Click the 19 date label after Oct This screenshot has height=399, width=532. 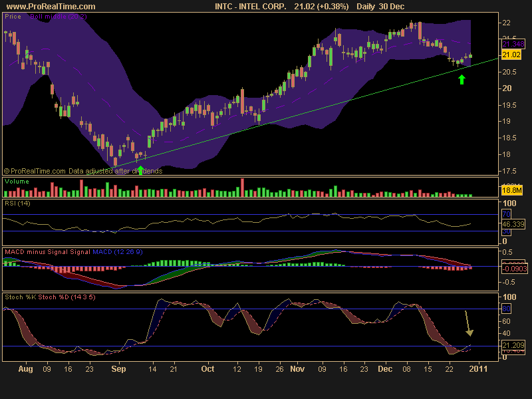pyautogui.click(x=258, y=369)
